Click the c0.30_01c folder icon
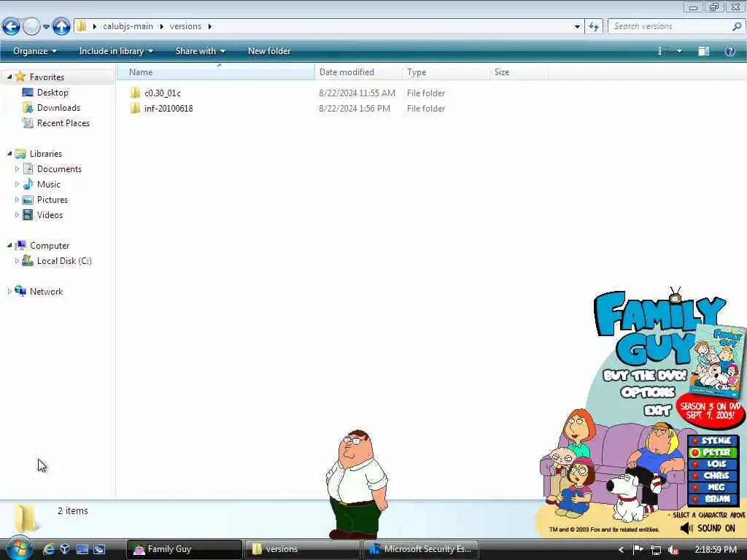This screenshot has width=747, height=560. tap(135, 93)
